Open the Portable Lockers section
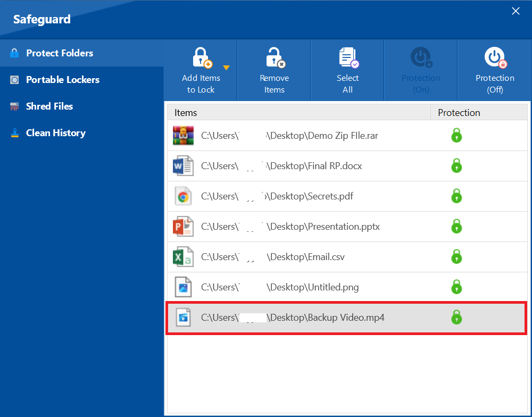The width and height of the screenshot is (532, 417). 62,80
